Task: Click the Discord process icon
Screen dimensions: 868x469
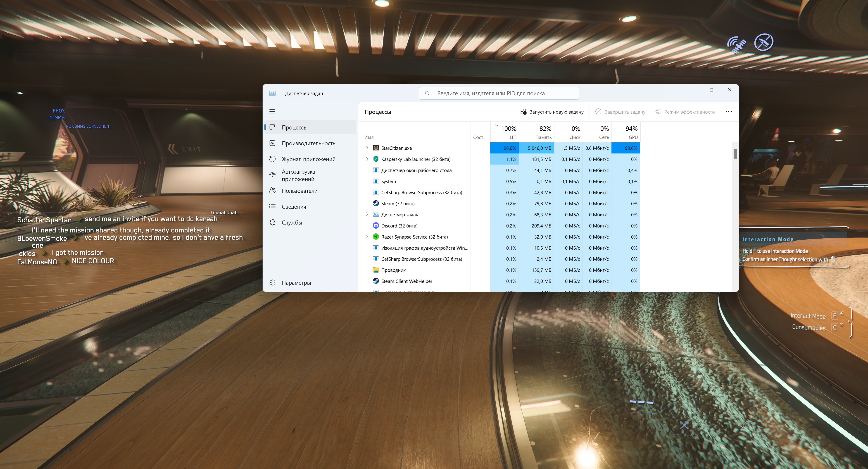Action: (376, 226)
